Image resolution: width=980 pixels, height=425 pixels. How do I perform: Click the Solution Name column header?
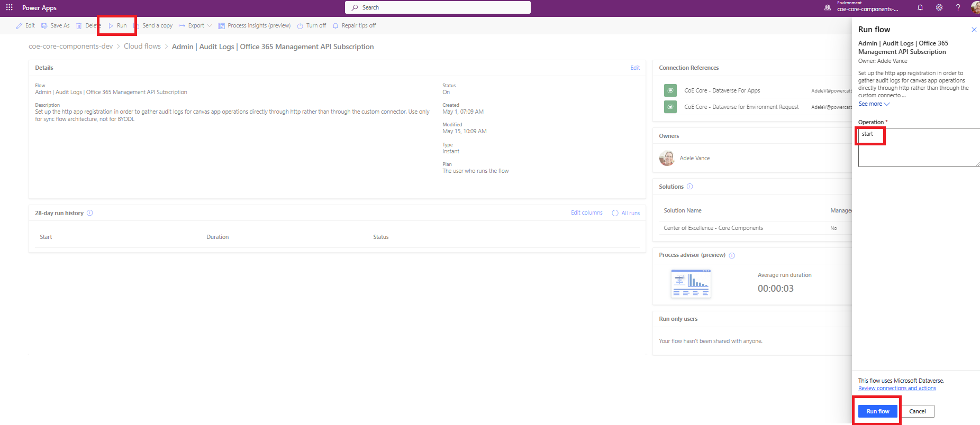tap(683, 210)
